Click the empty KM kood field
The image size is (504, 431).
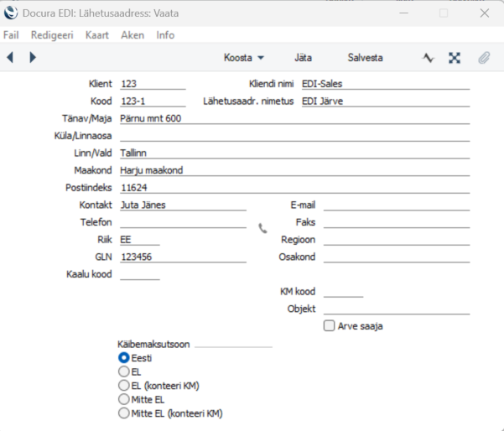[343, 292]
